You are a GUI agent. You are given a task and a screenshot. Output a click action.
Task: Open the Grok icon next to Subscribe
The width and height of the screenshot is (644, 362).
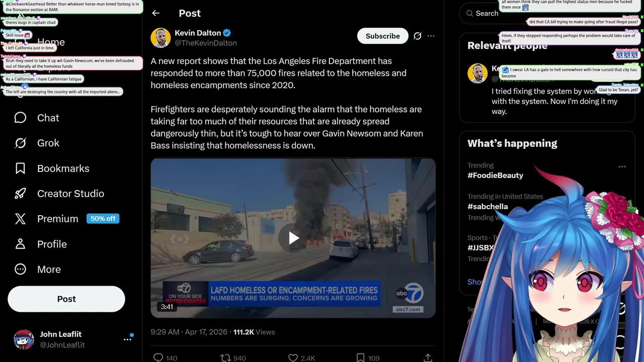(417, 36)
